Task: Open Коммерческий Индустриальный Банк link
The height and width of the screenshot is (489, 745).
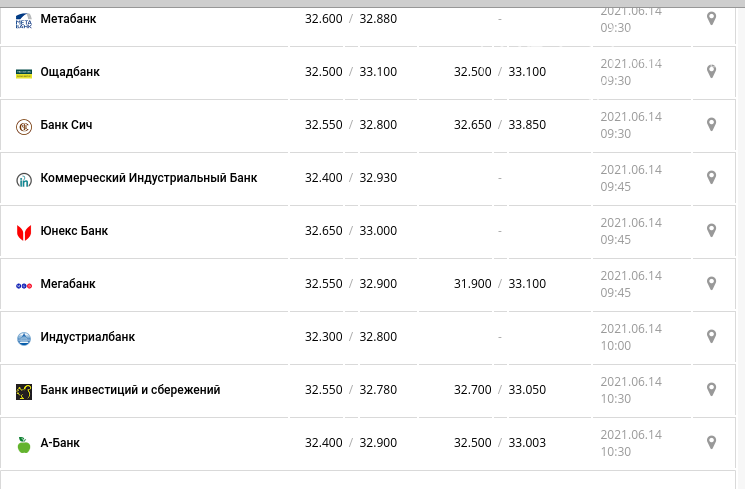Action: [148, 178]
